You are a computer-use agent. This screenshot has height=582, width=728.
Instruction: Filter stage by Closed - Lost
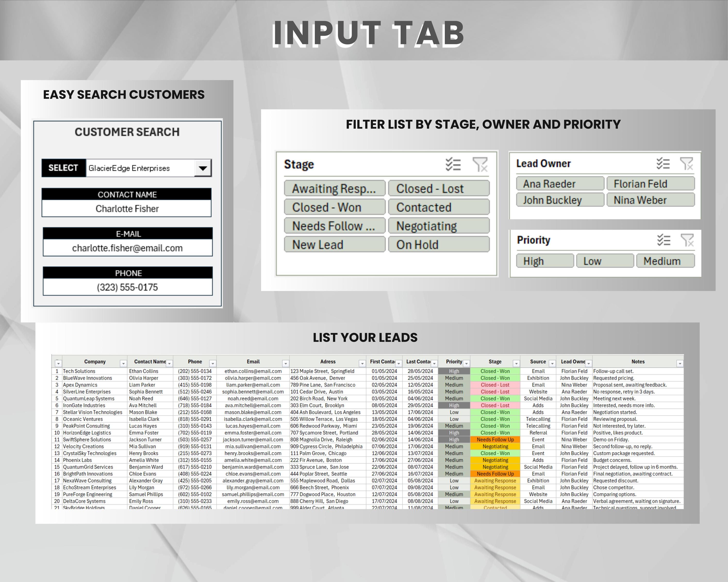439,188
